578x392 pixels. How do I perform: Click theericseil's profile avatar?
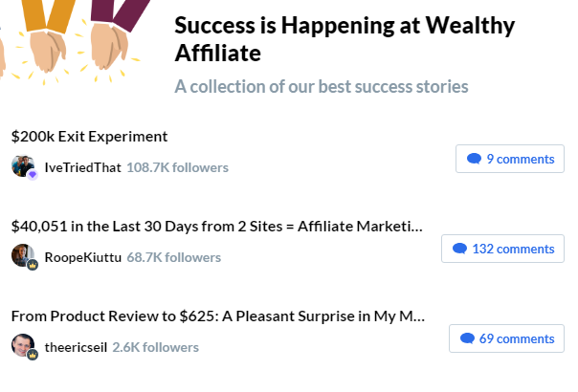point(22,345)
